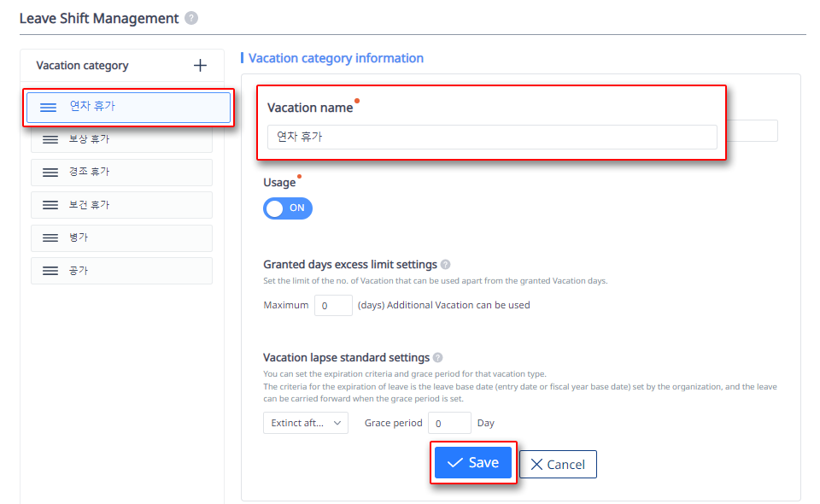Save the vacation category settings
This screenshot has height=504, width=820.
pos(473,463)
